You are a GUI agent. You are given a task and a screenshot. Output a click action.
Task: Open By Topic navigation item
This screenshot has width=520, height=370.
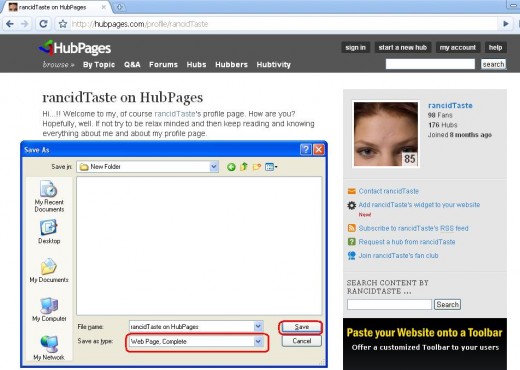99,65
